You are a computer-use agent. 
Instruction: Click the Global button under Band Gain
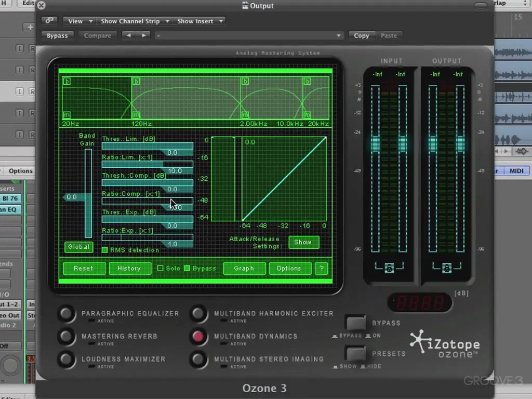point(78,247)
